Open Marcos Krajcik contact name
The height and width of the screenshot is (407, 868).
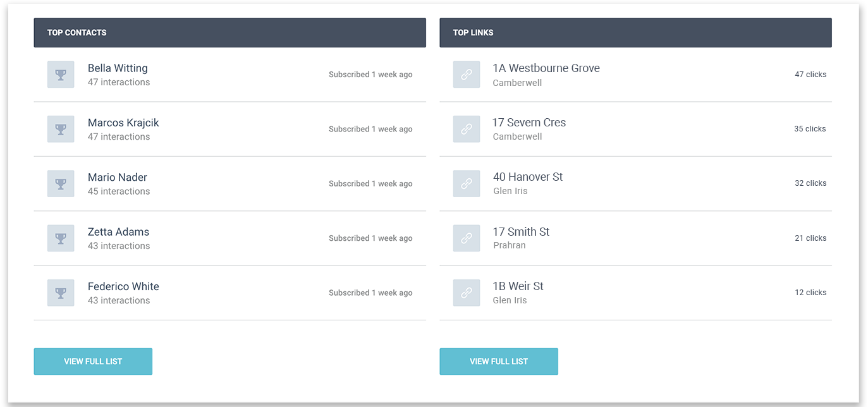pos(123,123)
